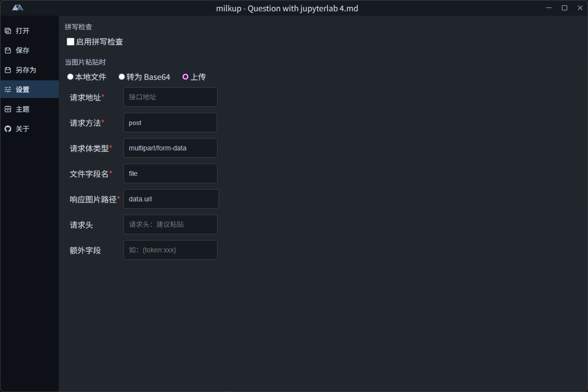Image resolution: width=588 pixels, height=392 pixels.
Task: Focus the 请求头 input field
Action: [170, 224]
